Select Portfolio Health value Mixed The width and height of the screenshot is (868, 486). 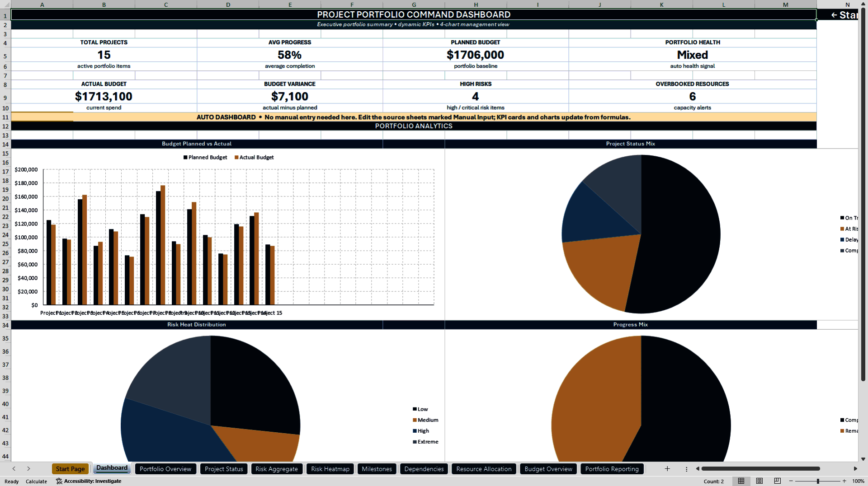(692, 55)
